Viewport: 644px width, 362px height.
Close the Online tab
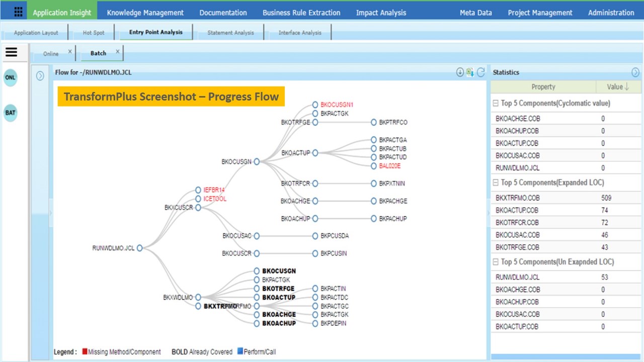pos(70,51)
